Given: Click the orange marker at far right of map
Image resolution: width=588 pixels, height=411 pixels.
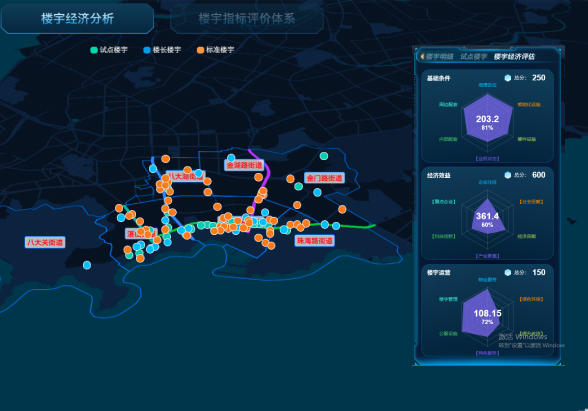Looking at the screenshot, I should pyautogui.click(x=342, y=209).
